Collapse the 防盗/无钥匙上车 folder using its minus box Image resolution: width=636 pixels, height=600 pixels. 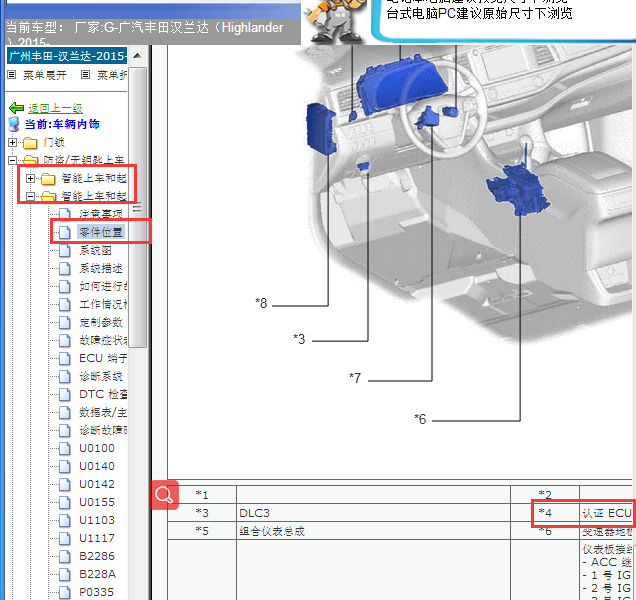[13, 160]
